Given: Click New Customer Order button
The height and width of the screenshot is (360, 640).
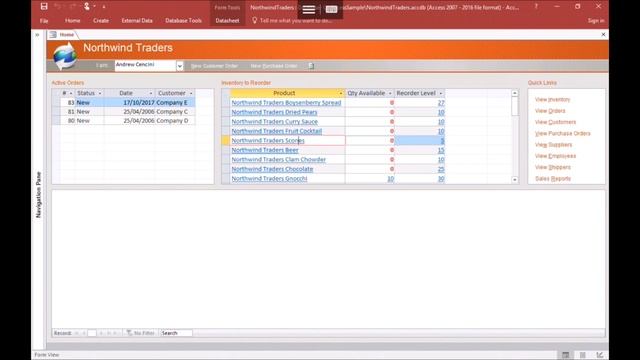Looking at the screenshot, I should tap(214, 66).
